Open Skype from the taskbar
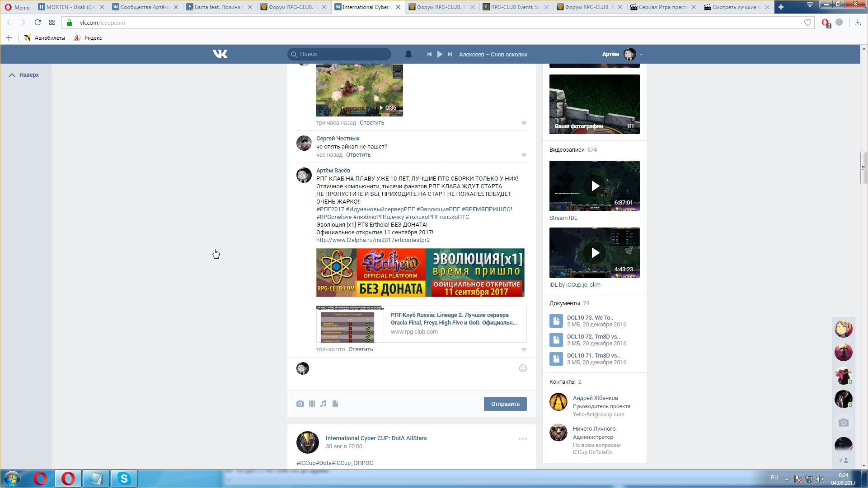 [x=124, y=479]
